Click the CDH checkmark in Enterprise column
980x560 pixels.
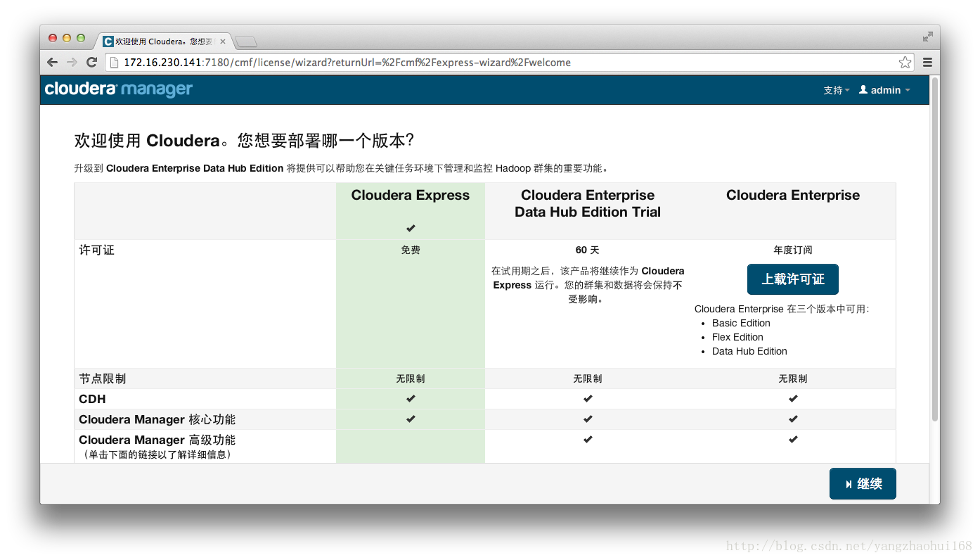793,398
